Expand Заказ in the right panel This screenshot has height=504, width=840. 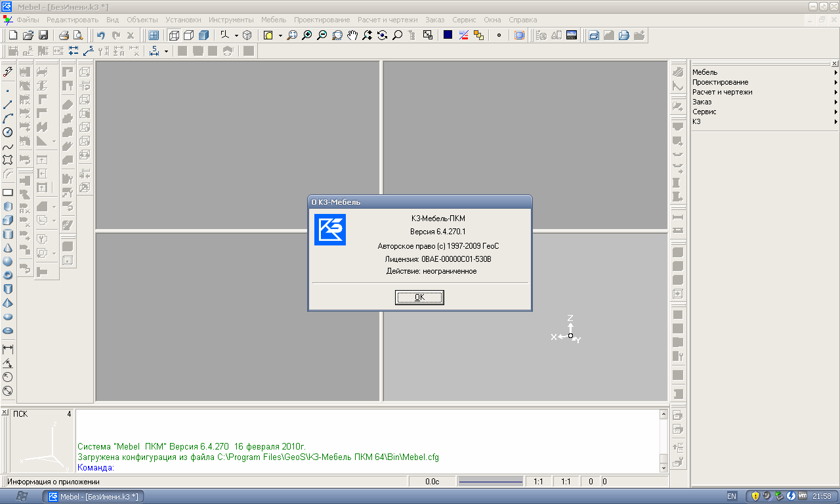[765, 102]
